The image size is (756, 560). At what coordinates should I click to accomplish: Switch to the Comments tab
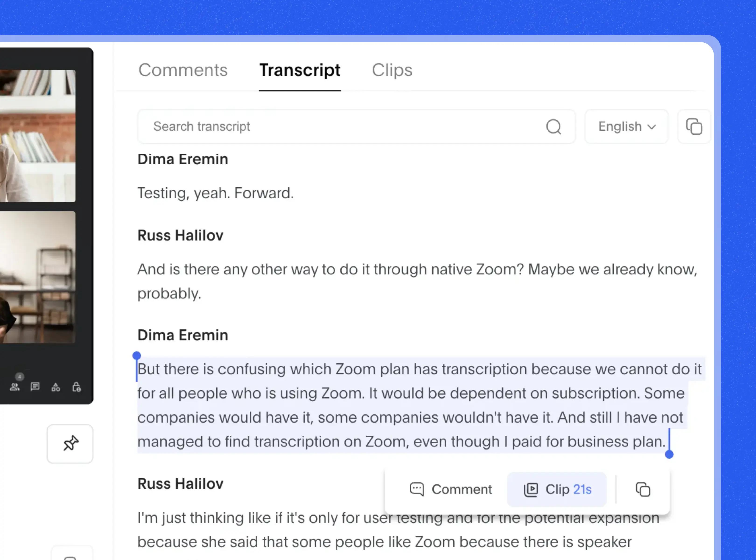click(x=183, y=69)
